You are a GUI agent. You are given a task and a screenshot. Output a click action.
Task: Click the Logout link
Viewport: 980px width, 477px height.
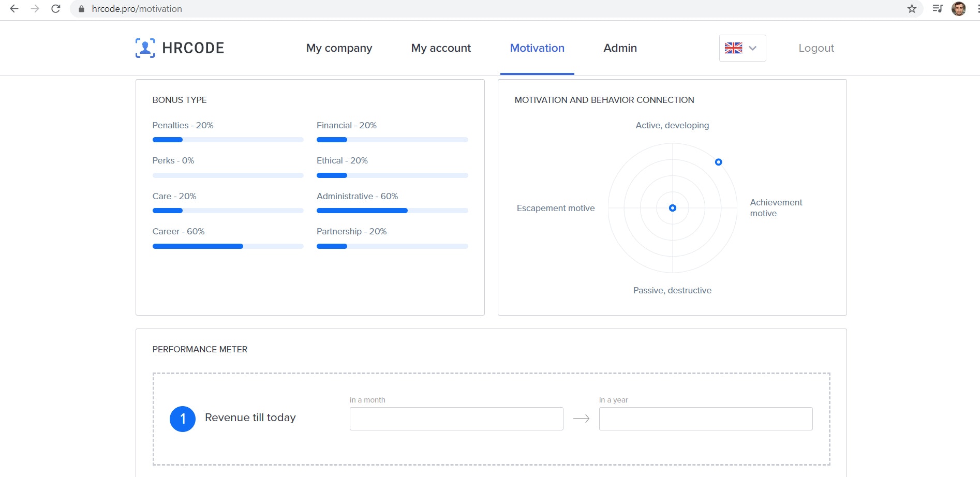coord(816,48)
